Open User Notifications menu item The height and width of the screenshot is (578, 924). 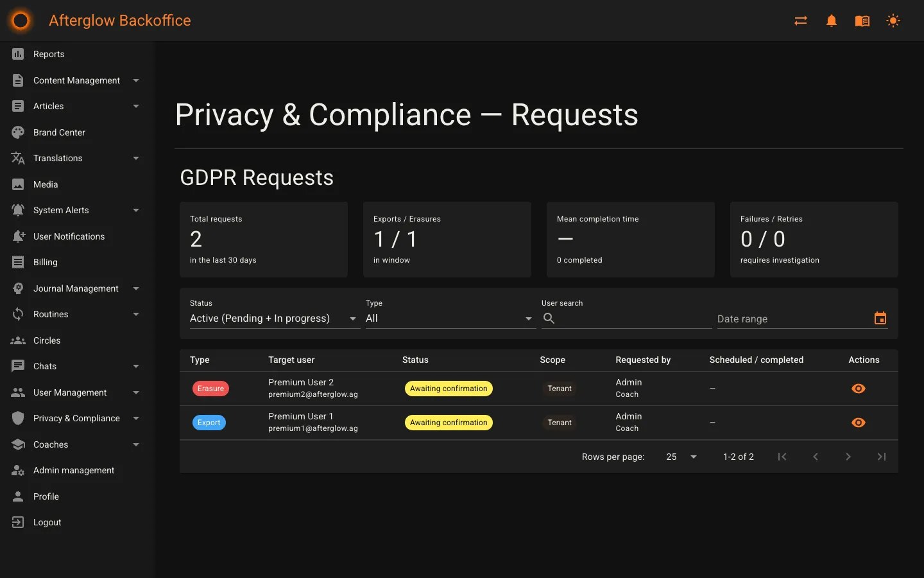tap(78, 236)
